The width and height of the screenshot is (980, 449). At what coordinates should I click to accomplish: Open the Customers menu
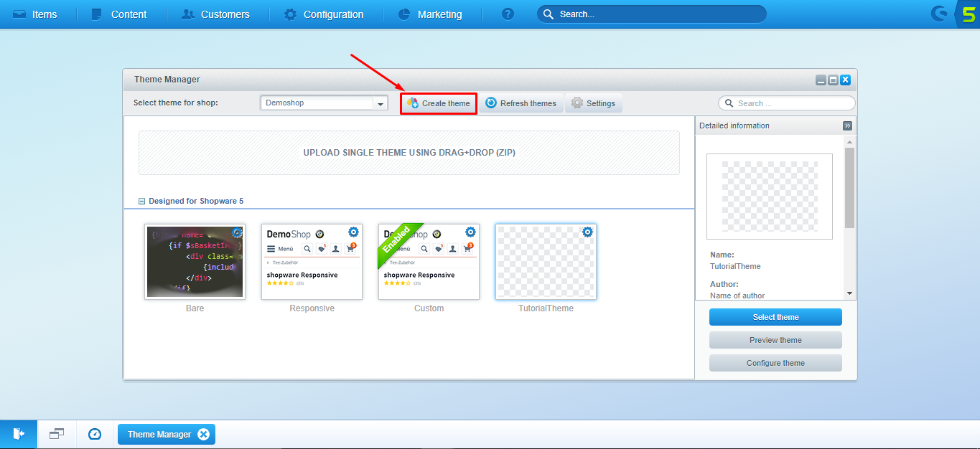(x=215, y=14)
